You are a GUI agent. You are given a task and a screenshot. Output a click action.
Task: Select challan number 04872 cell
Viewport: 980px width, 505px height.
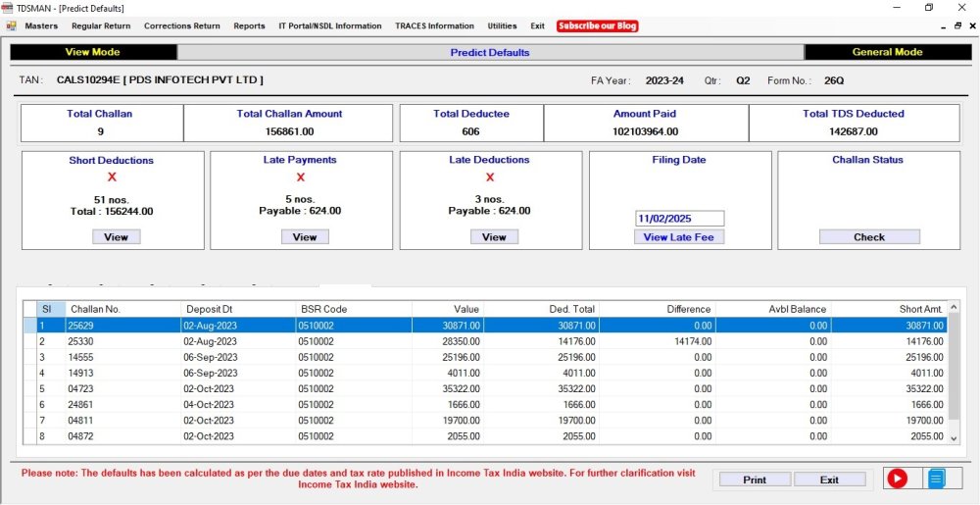click(123, 436)
